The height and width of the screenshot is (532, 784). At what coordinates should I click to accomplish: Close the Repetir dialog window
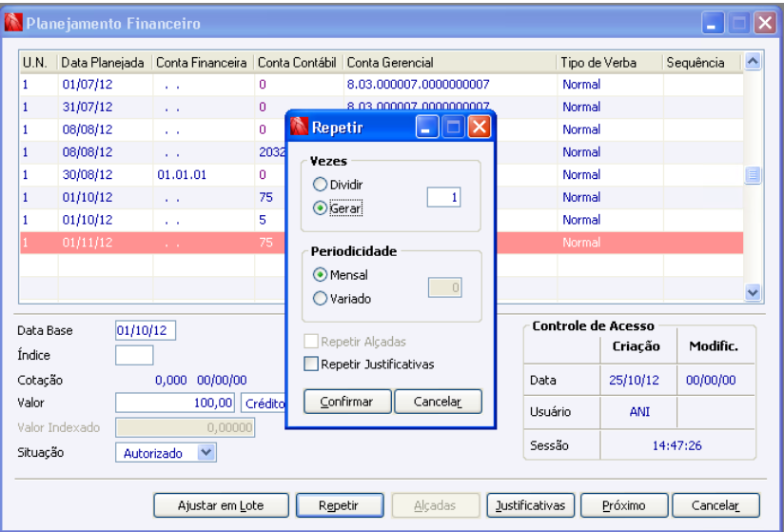[479, 127]
